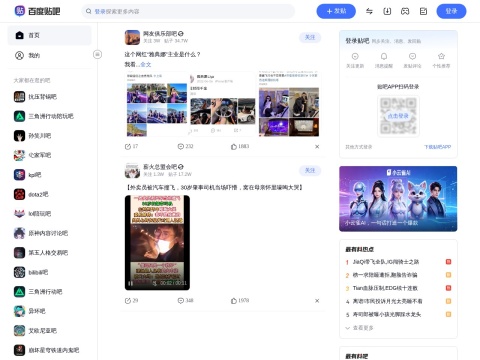Select 我的 in the left sidebar
Viewport: 480px width, 360px height.
point(49,55)
